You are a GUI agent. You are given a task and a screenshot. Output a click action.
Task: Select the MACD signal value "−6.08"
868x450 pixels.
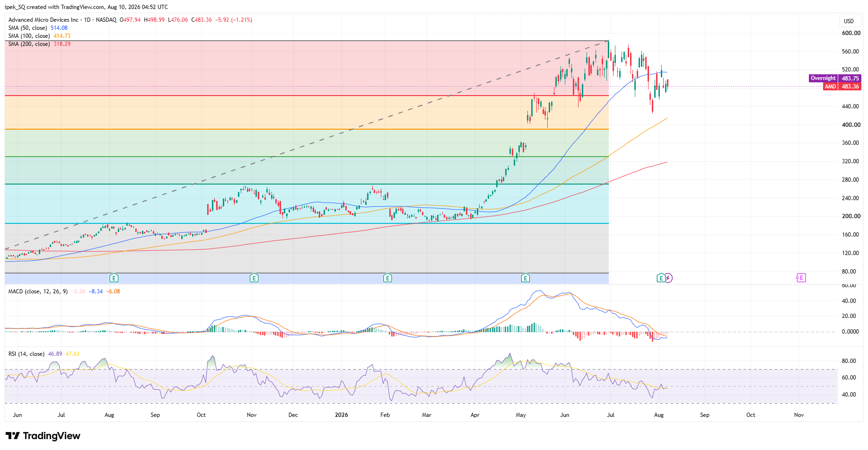click(x=113, y=291)
